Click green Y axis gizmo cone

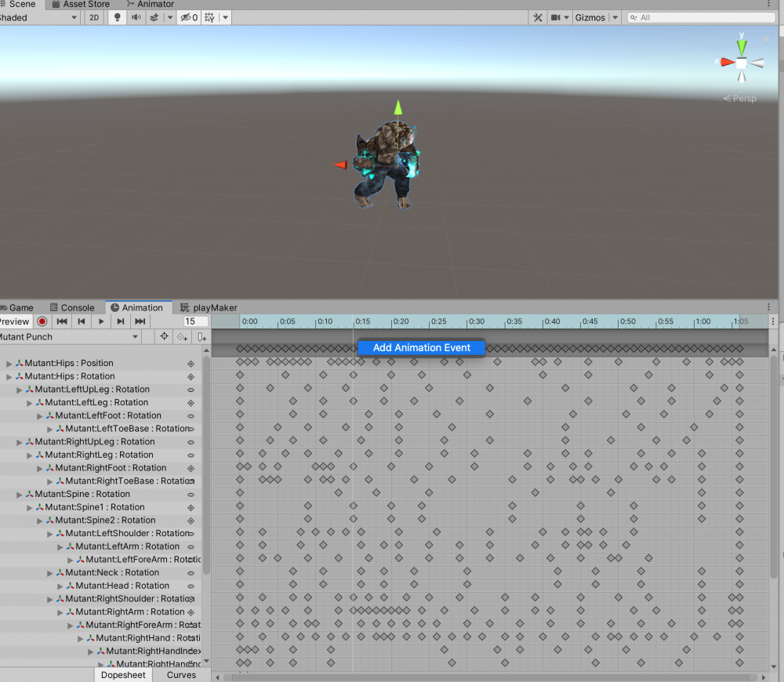tap(742, 46)
